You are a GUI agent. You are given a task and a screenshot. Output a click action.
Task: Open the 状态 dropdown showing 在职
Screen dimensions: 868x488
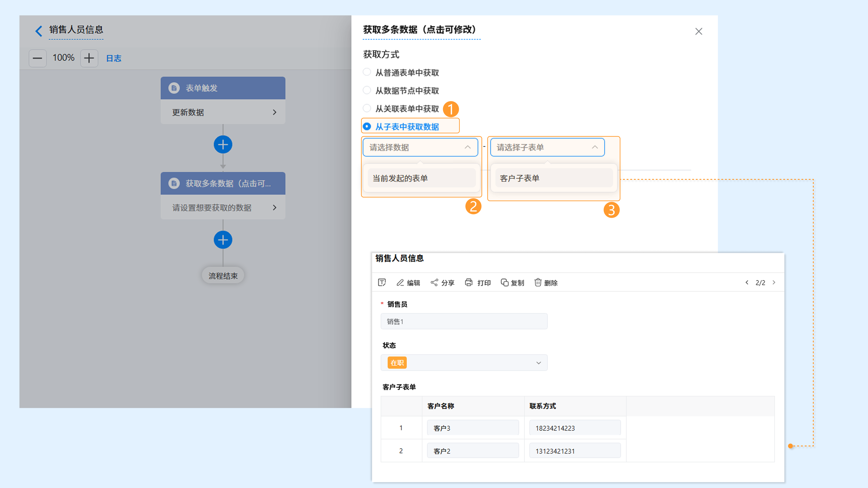pos(464,363)
